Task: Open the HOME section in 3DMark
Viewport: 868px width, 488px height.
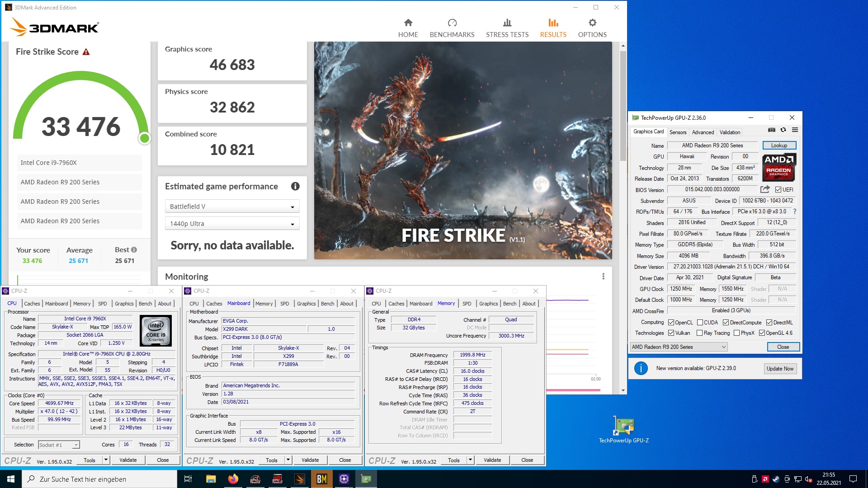Action: pyautogui.click(x=408, y=28)
